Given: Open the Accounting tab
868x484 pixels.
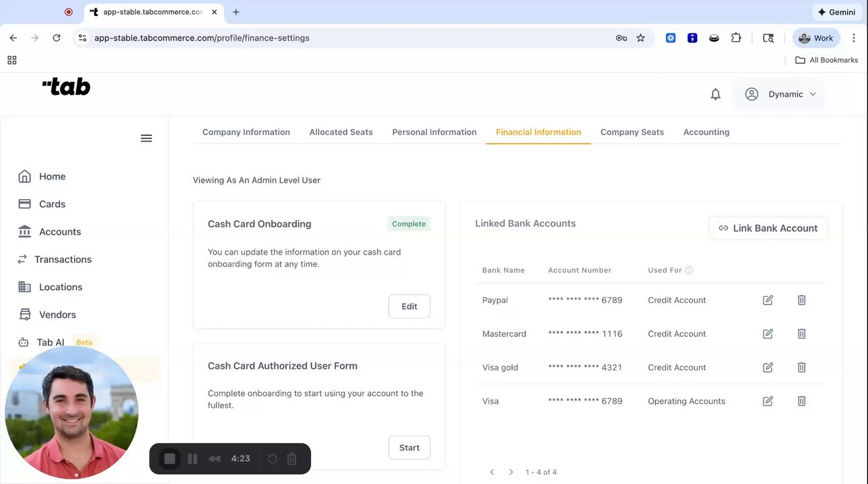Looking at the screenshot, I should [x=706, y=132].
